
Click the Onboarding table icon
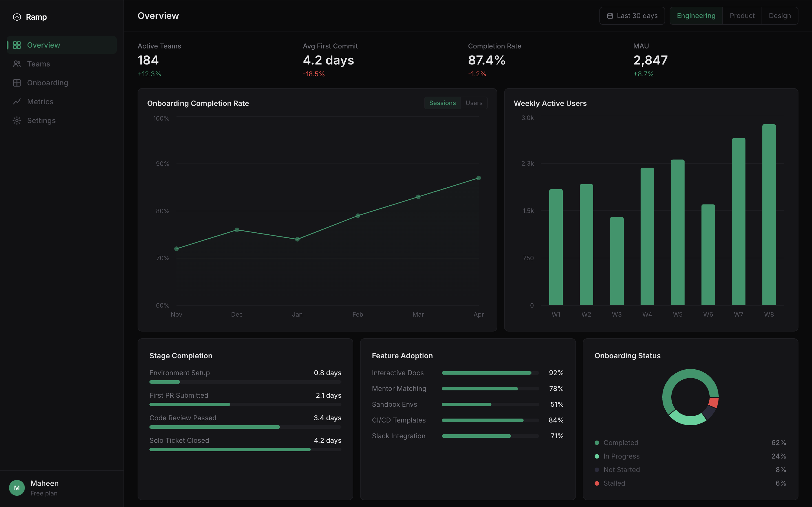pos(17,83)
